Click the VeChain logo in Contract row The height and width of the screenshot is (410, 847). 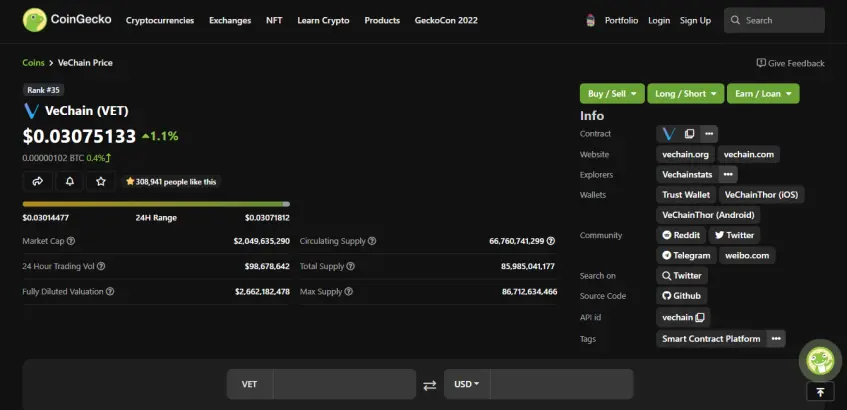point(669,133)
